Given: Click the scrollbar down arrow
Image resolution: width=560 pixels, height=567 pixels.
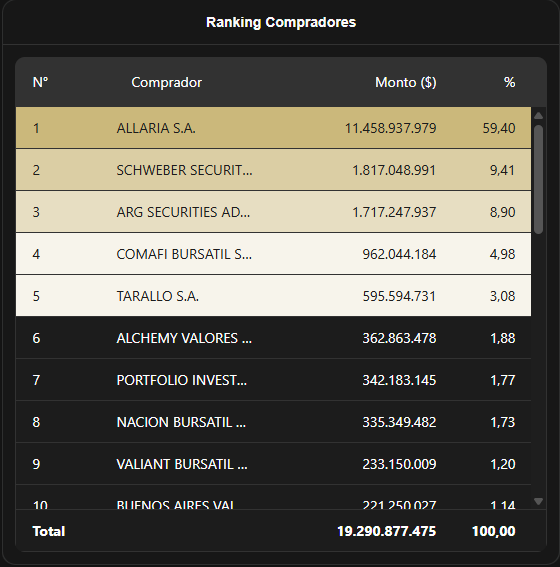Looking at the screenshot, I should click(538, 501).
